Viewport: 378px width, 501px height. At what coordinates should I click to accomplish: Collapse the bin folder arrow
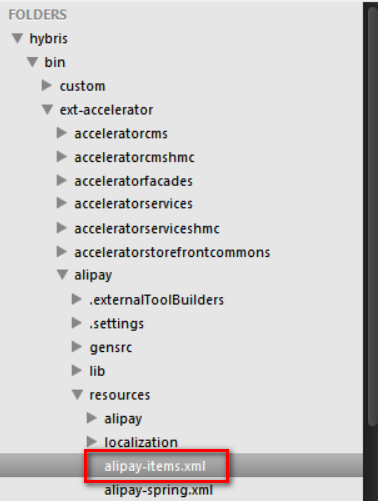pos(32,62)
